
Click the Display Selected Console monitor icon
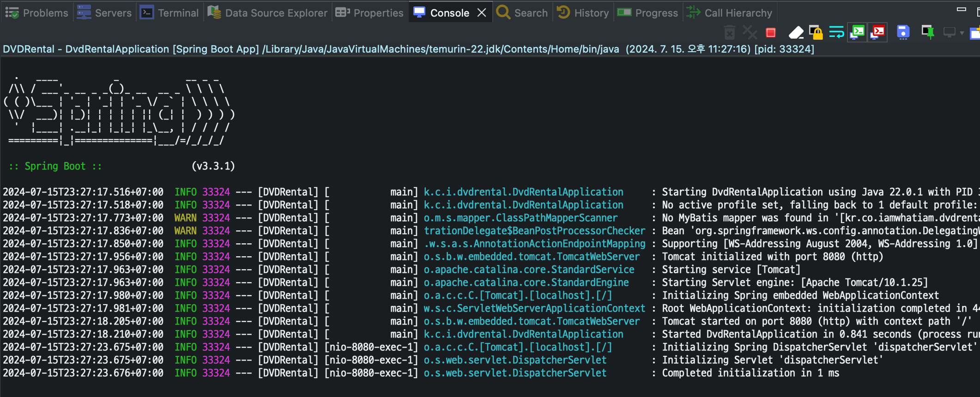coord(949,32)
